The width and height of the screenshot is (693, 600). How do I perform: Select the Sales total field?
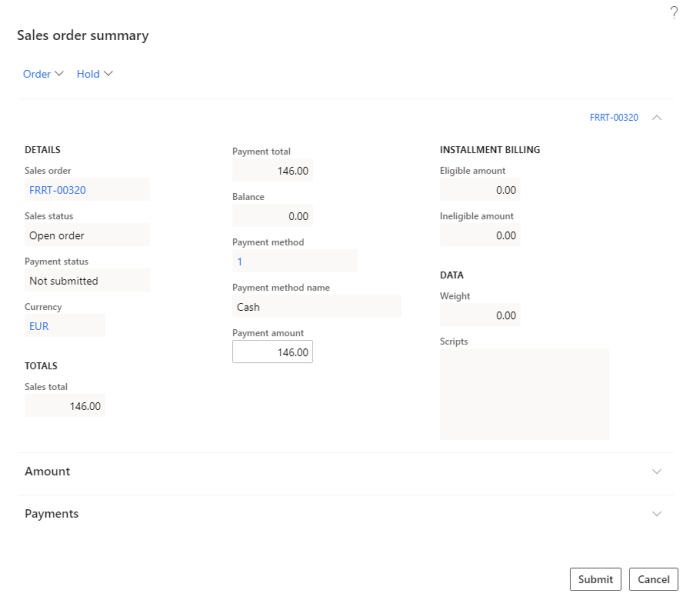tap(65, 406)
